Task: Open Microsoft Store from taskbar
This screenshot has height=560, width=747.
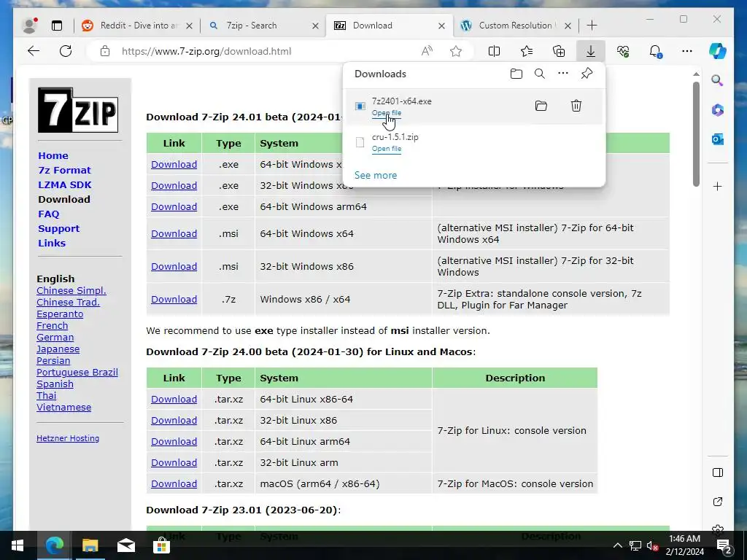Action: tap(161, 545)
